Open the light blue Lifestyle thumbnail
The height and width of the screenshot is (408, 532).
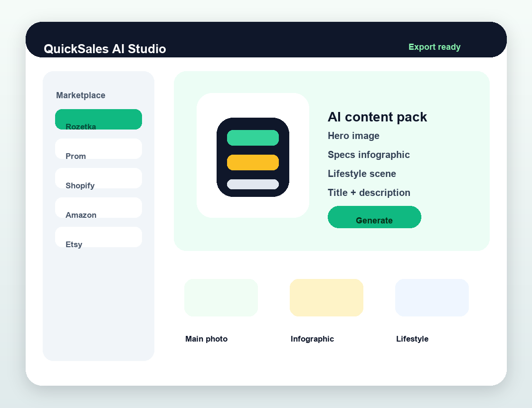pyautogui.click(x=432, y=297)
